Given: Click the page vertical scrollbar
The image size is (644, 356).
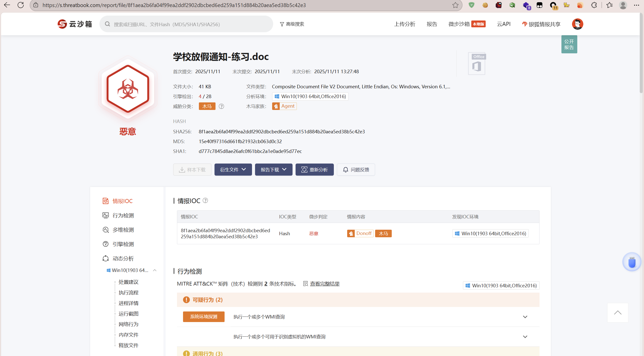Looking at the screenshot, I should point(641,53).
